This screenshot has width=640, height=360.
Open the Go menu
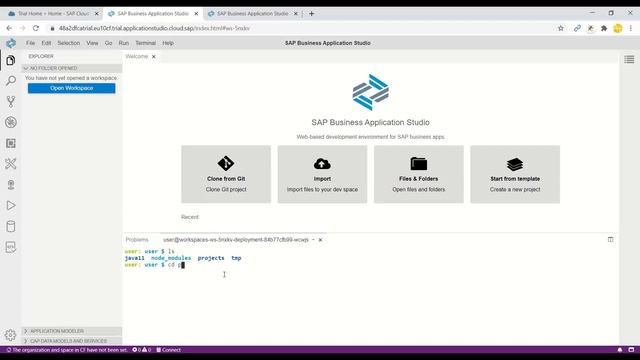108,43
